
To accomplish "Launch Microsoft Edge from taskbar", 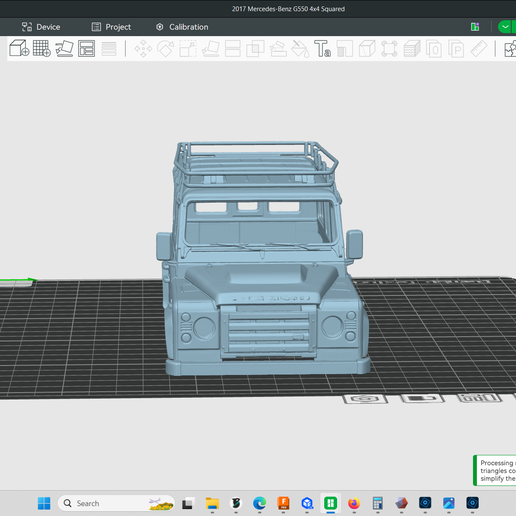I will pos(260,503).
